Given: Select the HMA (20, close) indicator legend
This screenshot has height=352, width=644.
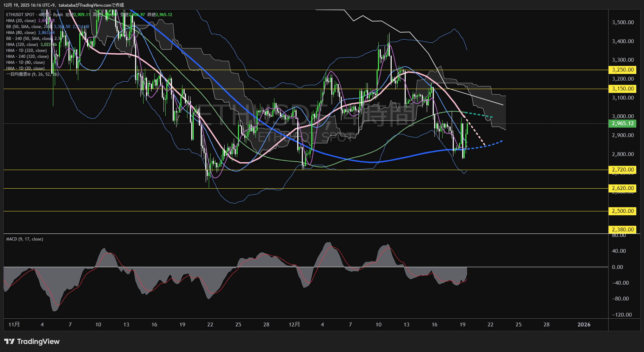Looking at the screenshot, I should click(21, 21).
